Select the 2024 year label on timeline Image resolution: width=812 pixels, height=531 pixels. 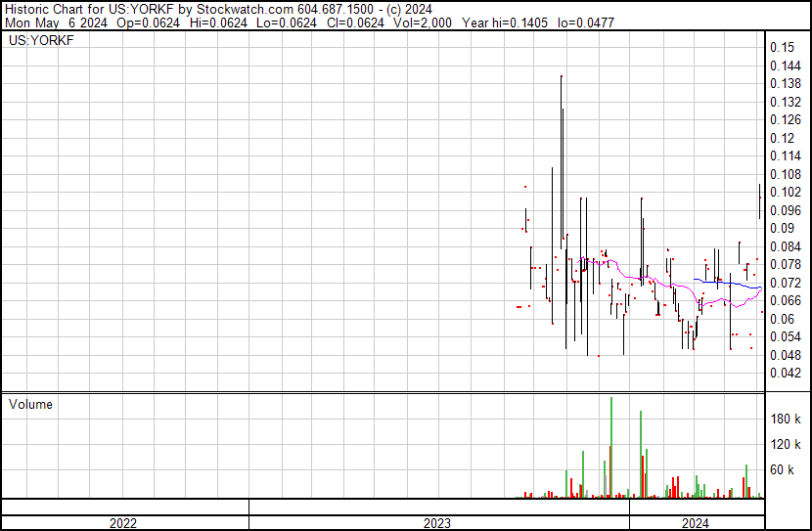tap(696, 523)
